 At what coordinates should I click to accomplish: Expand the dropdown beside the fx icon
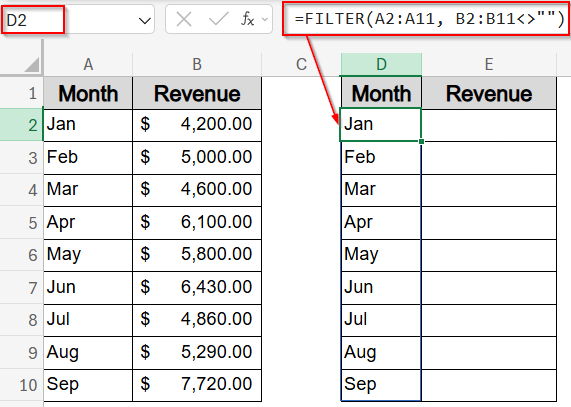(265, 19)
